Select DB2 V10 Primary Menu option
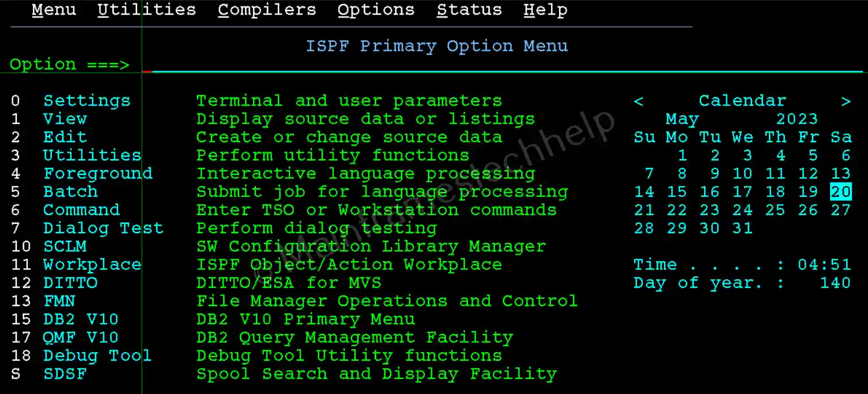The image size is (868, 394). tap(81, 319)
